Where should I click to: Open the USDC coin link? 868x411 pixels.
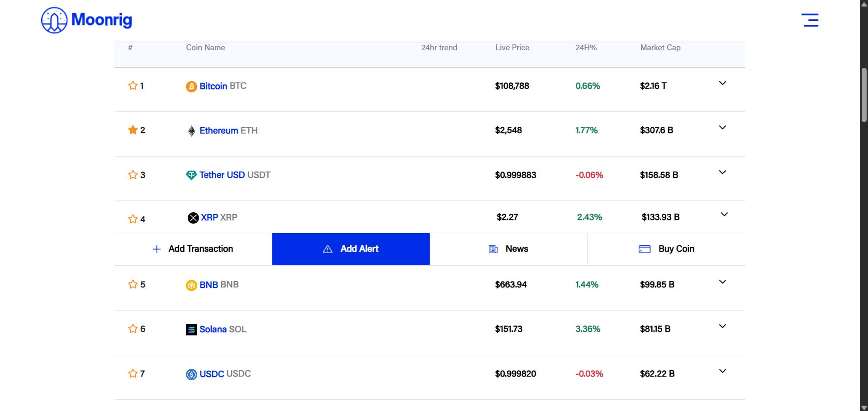click(212, 374)
